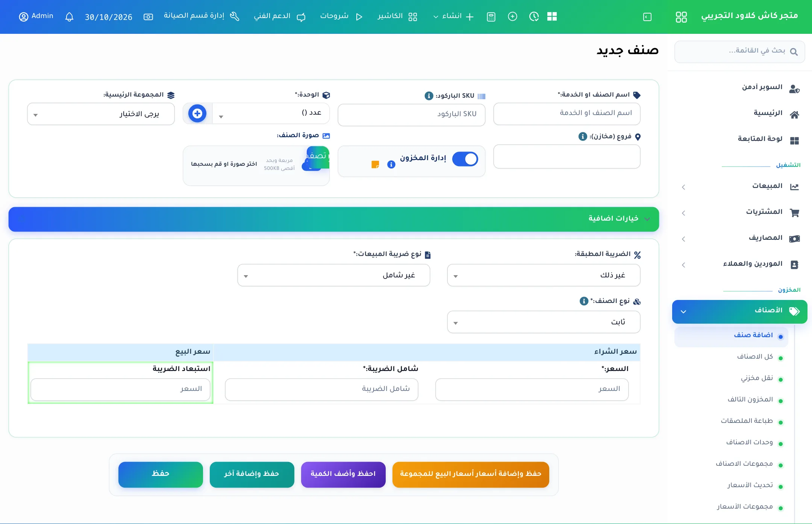Open the الضريبة المطبقة dropdown

click(544, 275)
